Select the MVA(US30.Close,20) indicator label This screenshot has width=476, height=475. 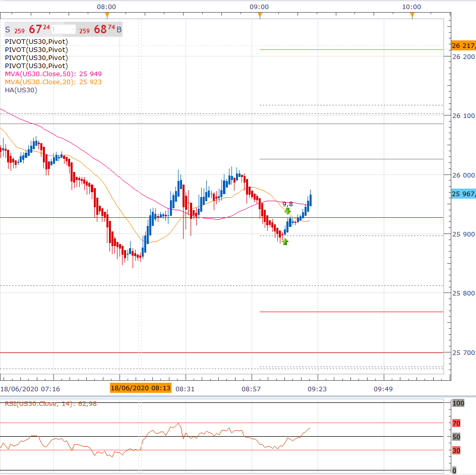53,82
